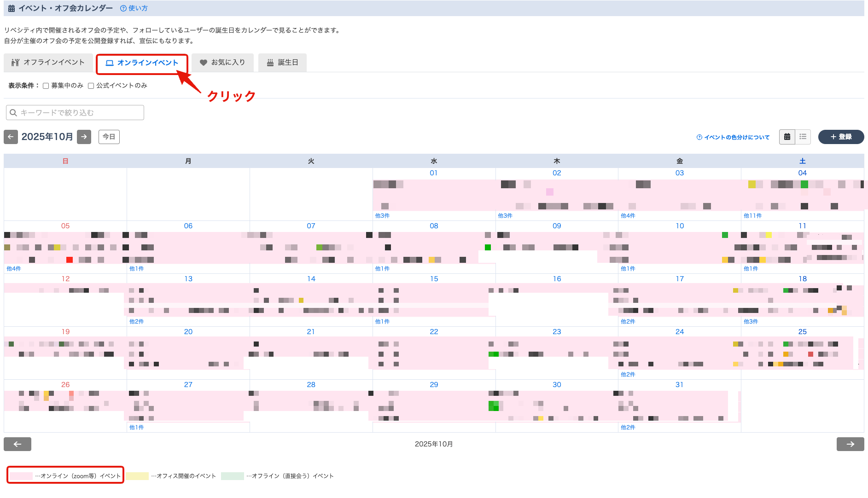Click the 今日 button
868x498 pixels.
click(109, 137)
